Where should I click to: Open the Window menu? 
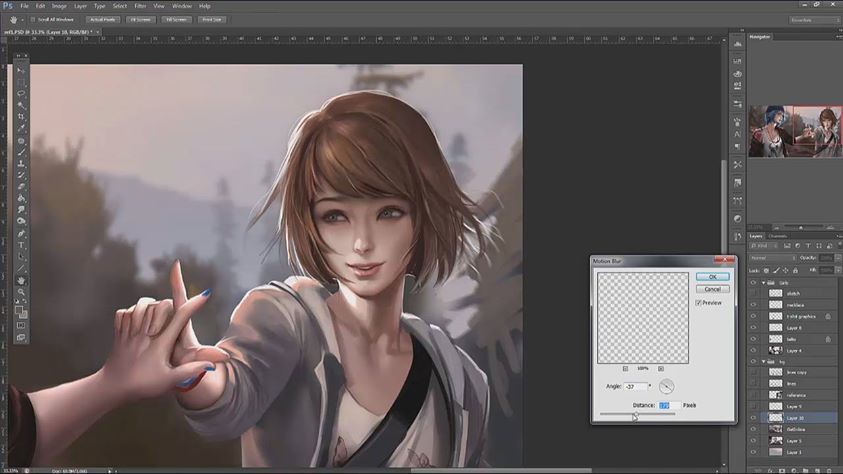[x=182, y=6]
